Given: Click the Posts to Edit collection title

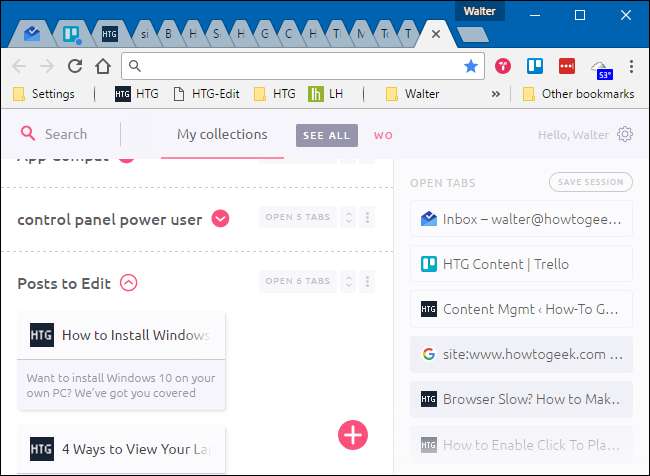Looking at the screenshot, I should coord(64,284).
